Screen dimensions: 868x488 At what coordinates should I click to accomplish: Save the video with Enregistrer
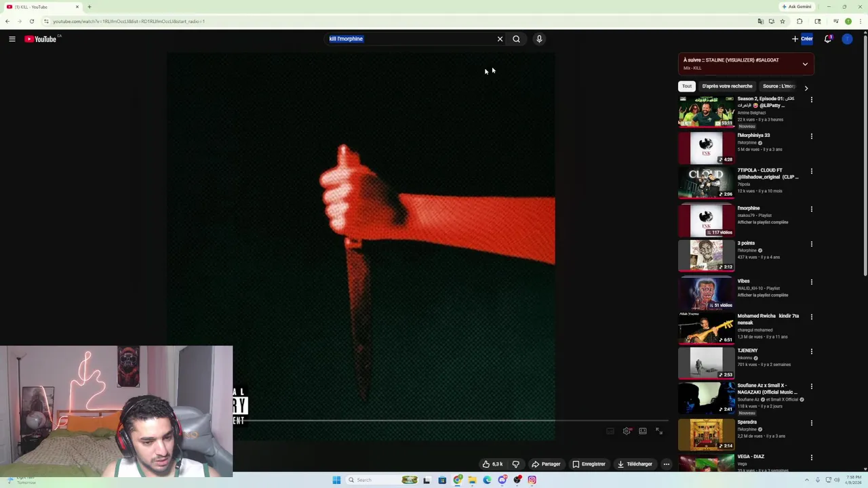click(589, 464)
